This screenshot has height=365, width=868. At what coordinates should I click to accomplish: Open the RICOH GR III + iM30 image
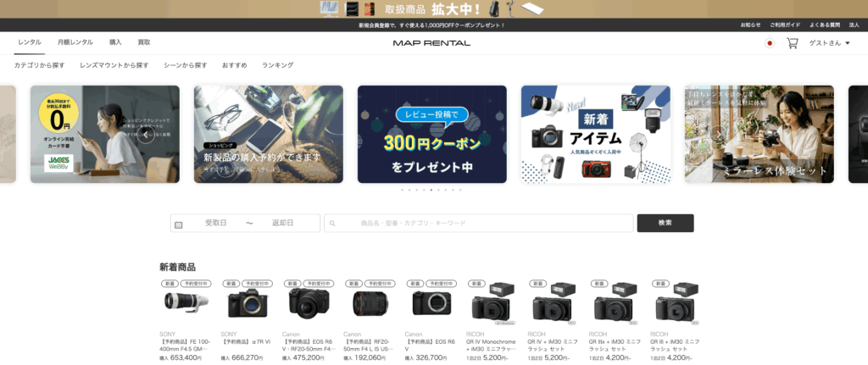pos(676,303)
